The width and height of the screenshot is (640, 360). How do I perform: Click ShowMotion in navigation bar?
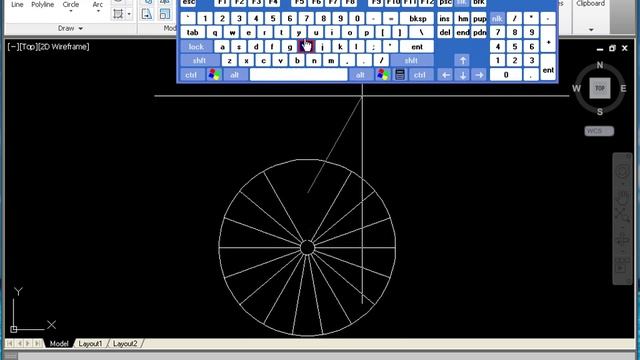click(x=622, y=265)
